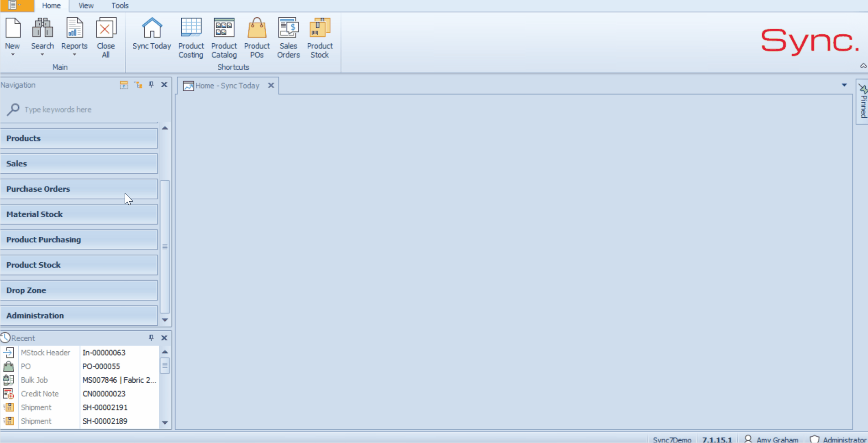Open the Reports icon

pyautogui.click(x=74, y=28)
